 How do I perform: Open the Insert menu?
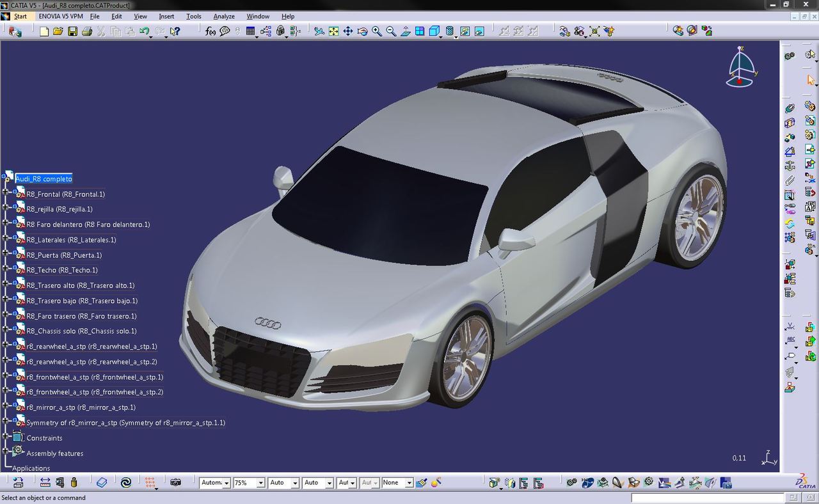pyautogui.click(x=166, y=16)
